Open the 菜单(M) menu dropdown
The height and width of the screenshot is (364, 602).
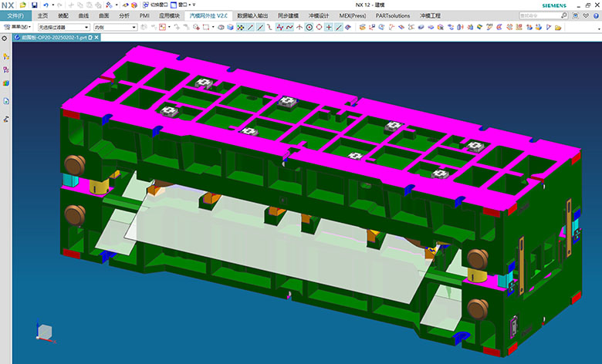(18, 27)
